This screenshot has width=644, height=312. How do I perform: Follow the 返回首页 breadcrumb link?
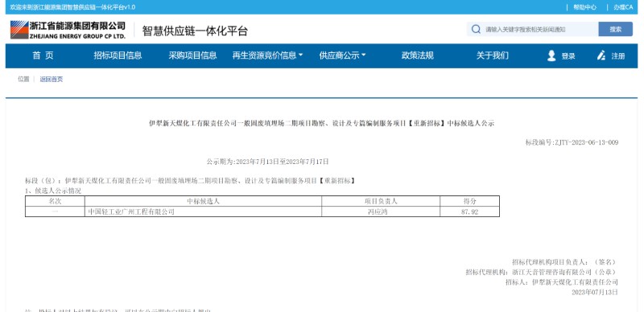[52, 80]
